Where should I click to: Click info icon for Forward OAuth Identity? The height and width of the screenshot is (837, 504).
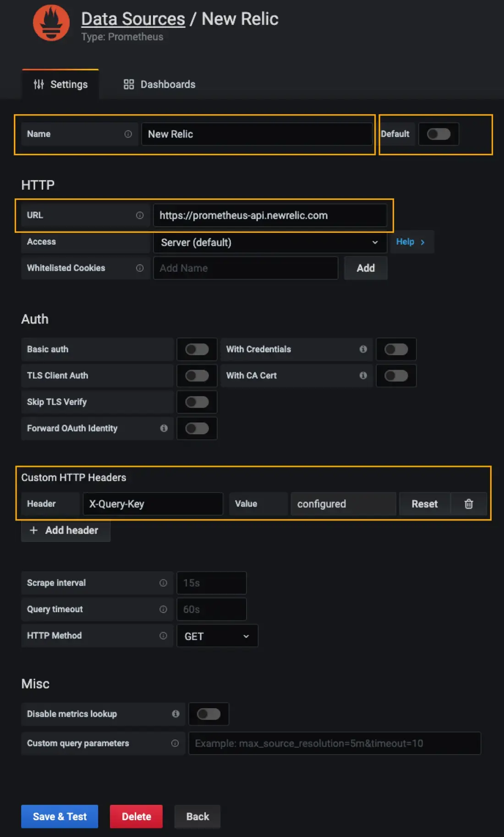[164, 428]
